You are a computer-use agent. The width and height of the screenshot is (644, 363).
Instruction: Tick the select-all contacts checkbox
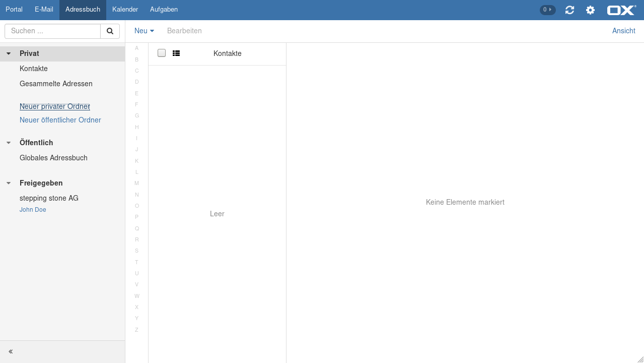(162, 53)
